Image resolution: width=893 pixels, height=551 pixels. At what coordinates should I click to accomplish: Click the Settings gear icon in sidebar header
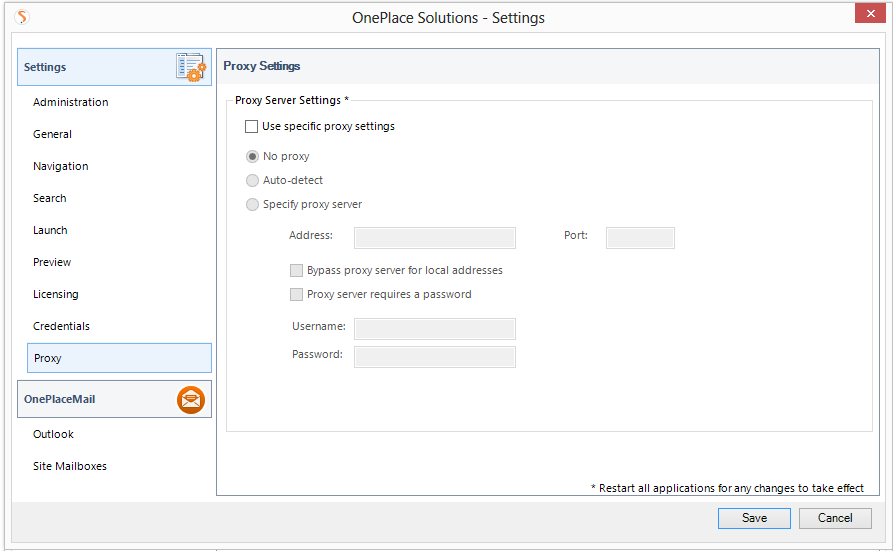[x=190, y=67]
